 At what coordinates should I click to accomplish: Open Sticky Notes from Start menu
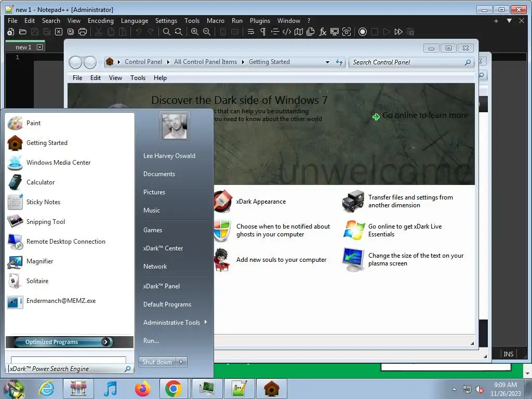coord(70,202)
